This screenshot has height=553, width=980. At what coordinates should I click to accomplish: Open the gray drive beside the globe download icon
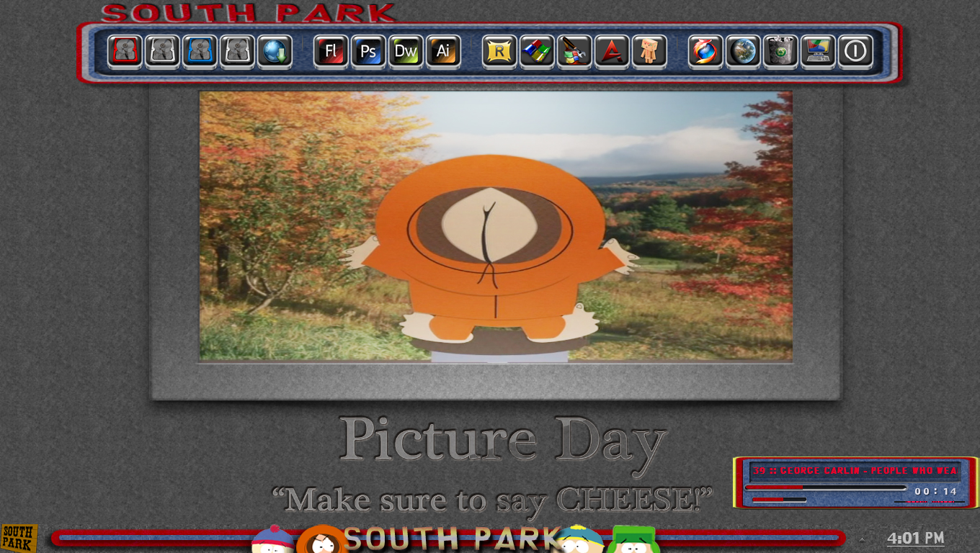point(238,52)
